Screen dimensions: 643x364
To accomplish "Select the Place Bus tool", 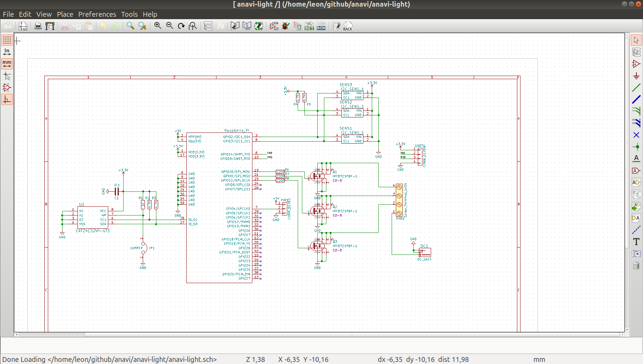I will click(x=636, y=100).
